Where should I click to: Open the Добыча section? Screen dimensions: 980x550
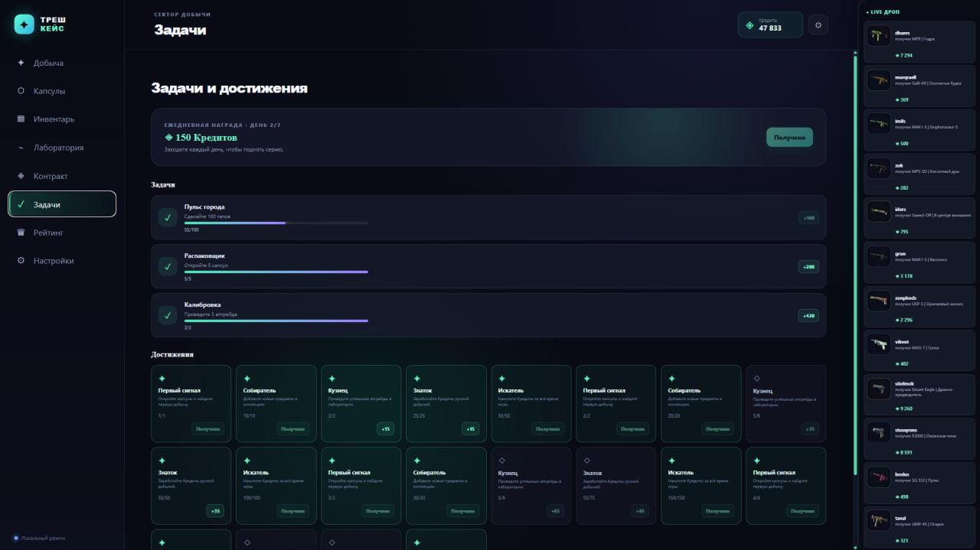point(62,63)
